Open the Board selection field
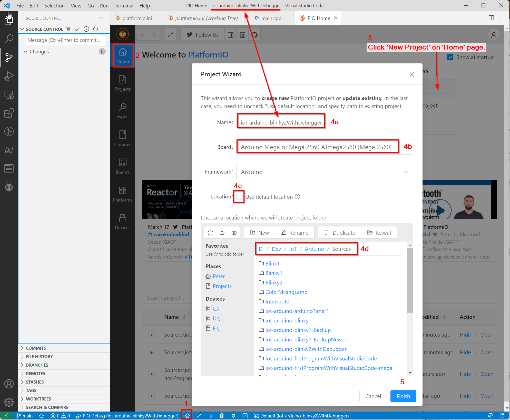The image size is (510, 420). [325, 147]
